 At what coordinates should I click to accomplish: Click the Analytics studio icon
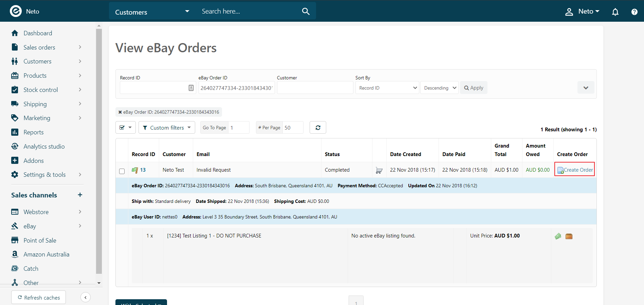15,146
